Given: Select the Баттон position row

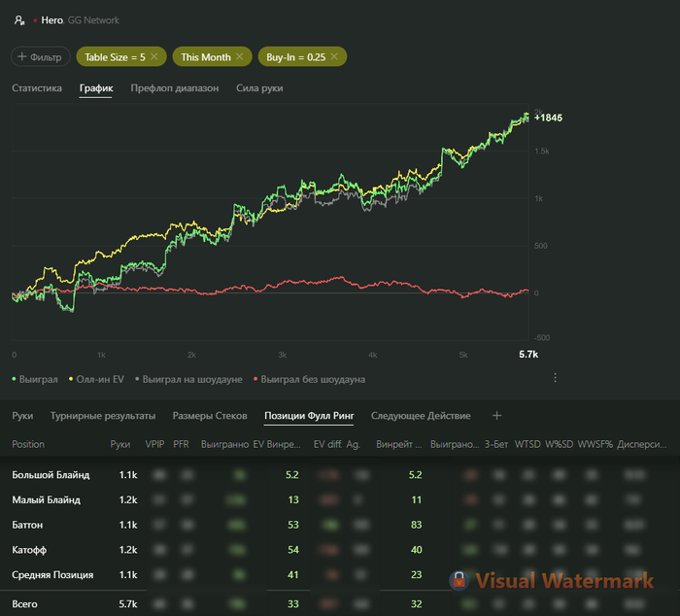Looking at the screenshot, I should click(340, 525).
